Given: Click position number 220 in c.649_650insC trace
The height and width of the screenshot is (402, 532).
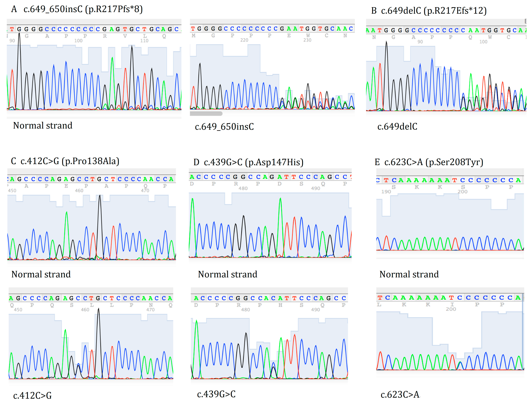Looking at the screenshot, I should click(x=244, y=40).
